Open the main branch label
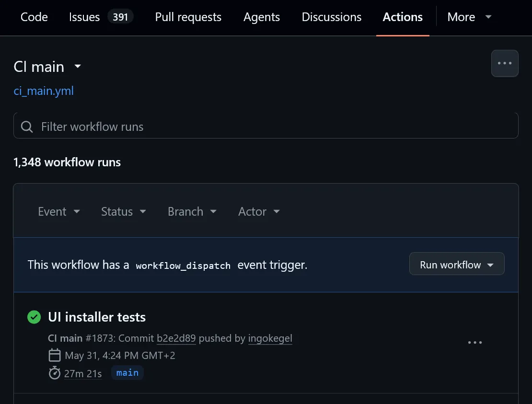This screenshot has width=532, height=404. (127, 373)
